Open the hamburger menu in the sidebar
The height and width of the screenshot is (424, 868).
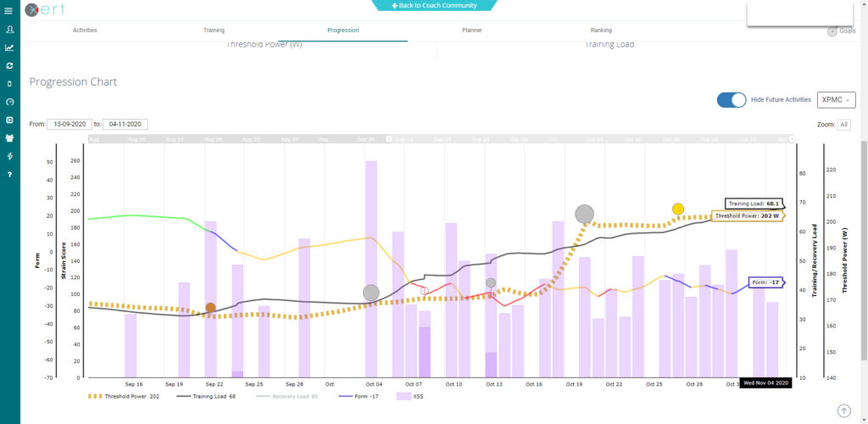[8, 10]
